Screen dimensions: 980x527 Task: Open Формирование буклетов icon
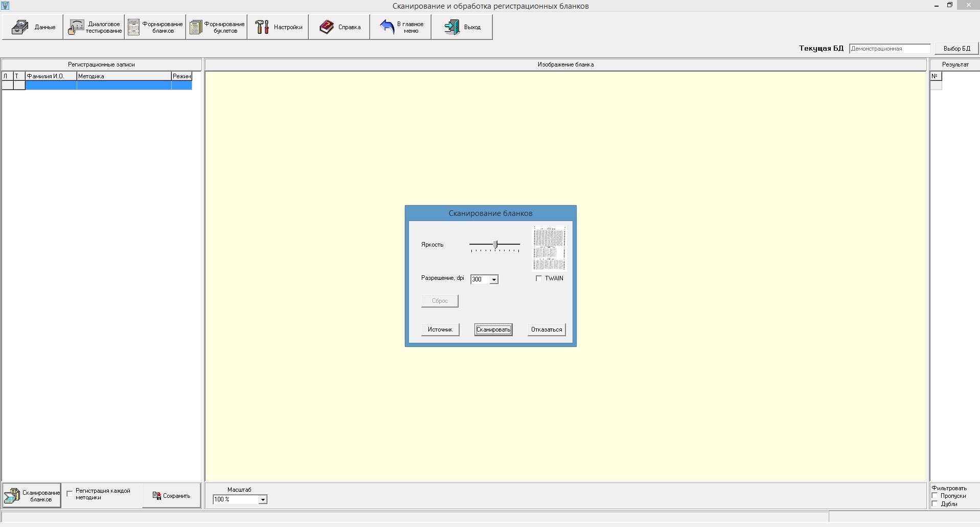195,27
